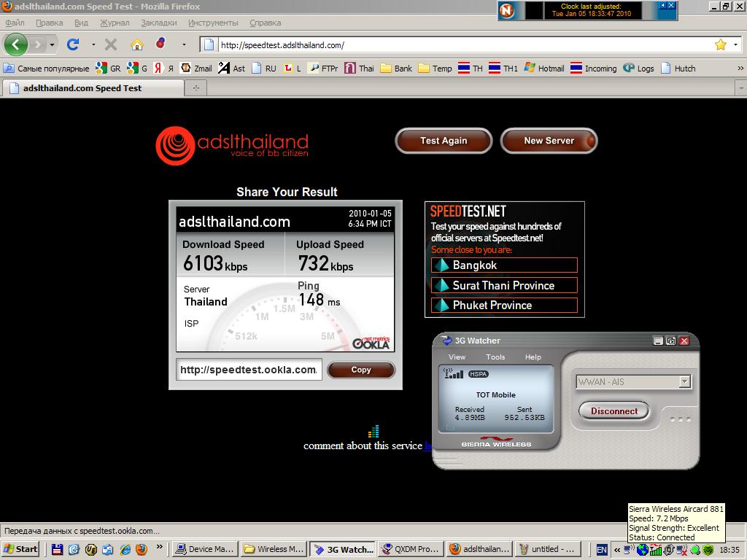
Task: Open the GR Google bookmark
Action: click(108, 68)
